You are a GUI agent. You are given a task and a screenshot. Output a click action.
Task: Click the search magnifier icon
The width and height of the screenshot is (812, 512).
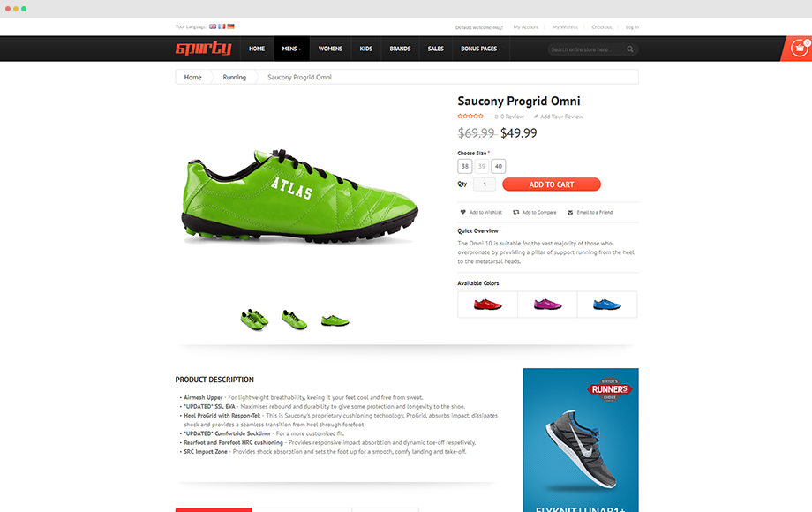pyautogui.click(x=630, y=49)
